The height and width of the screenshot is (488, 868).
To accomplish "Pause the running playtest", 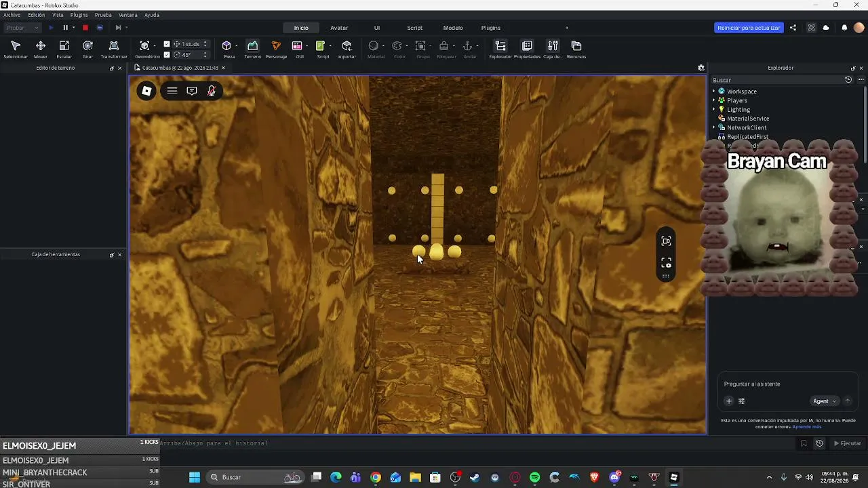I will pos(66,28).
